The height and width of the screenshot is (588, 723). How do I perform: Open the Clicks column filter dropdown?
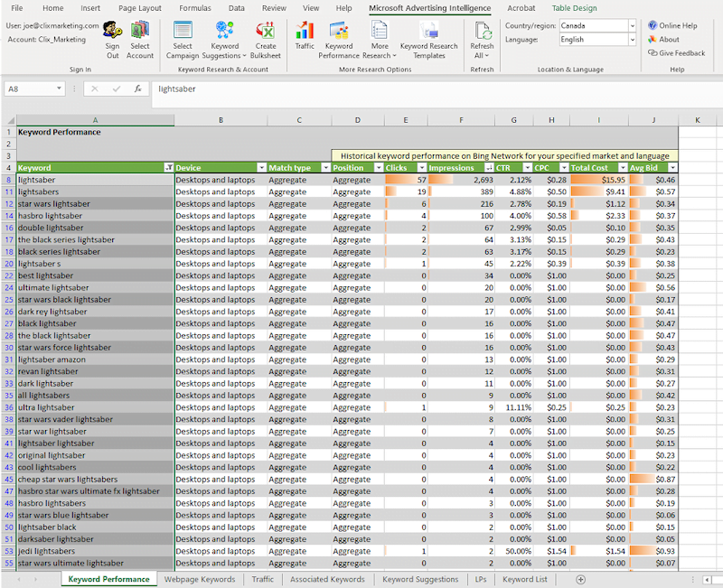pos(422,168)
